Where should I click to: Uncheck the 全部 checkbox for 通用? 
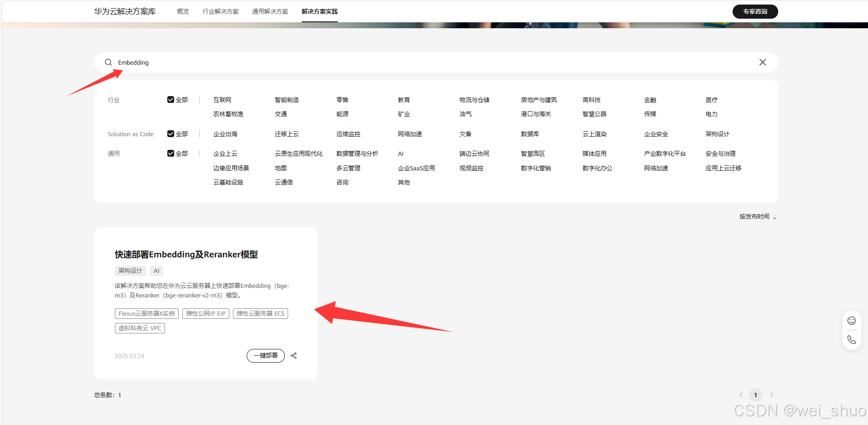(171, 153)
